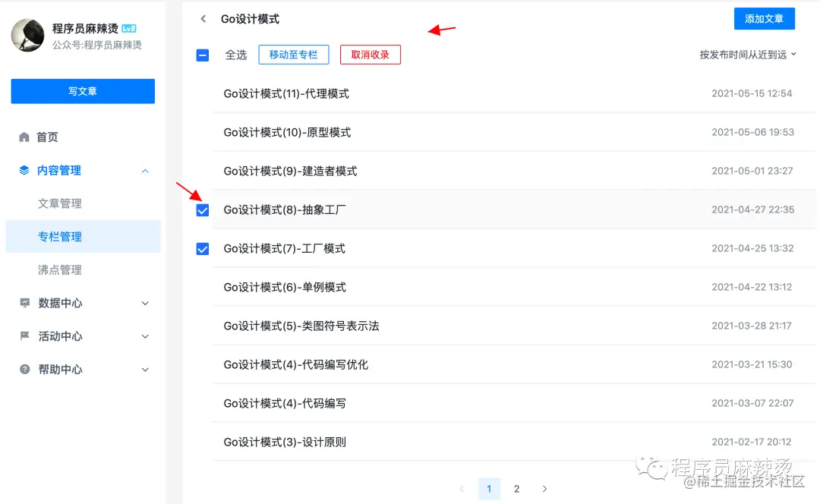The image size is (820, 504).
Task: Click the 写文章 button
Action: pyautogui.click(x=82, y=90)
